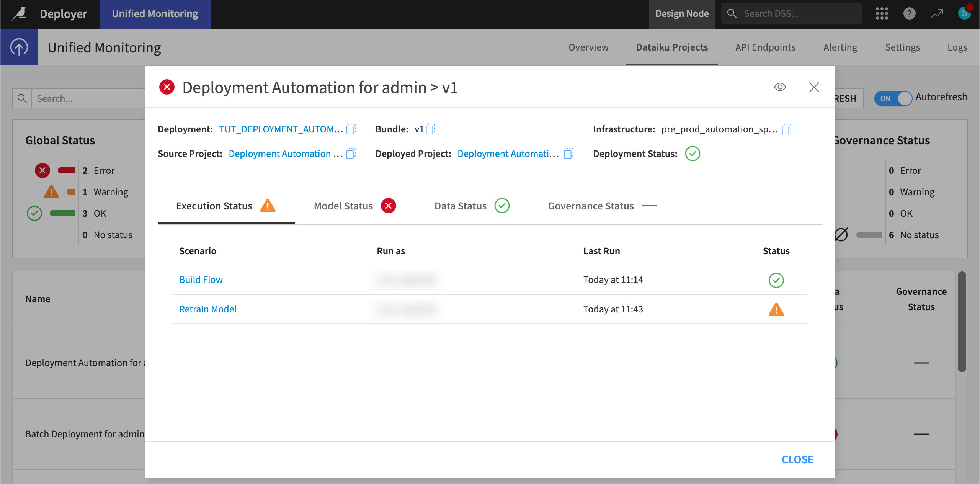Open the Retrain Model scenario

point(207,309)
